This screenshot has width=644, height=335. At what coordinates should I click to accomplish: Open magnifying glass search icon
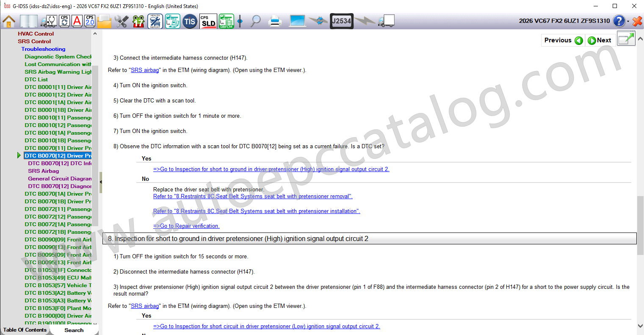(255, 21)
